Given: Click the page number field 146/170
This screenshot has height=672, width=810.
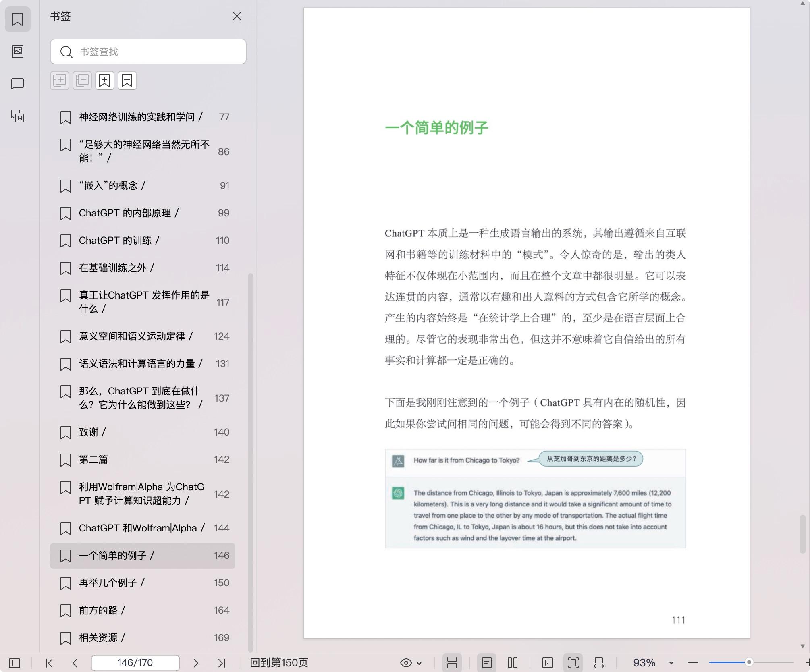Looking at the screenshot, I should (135, 663).
